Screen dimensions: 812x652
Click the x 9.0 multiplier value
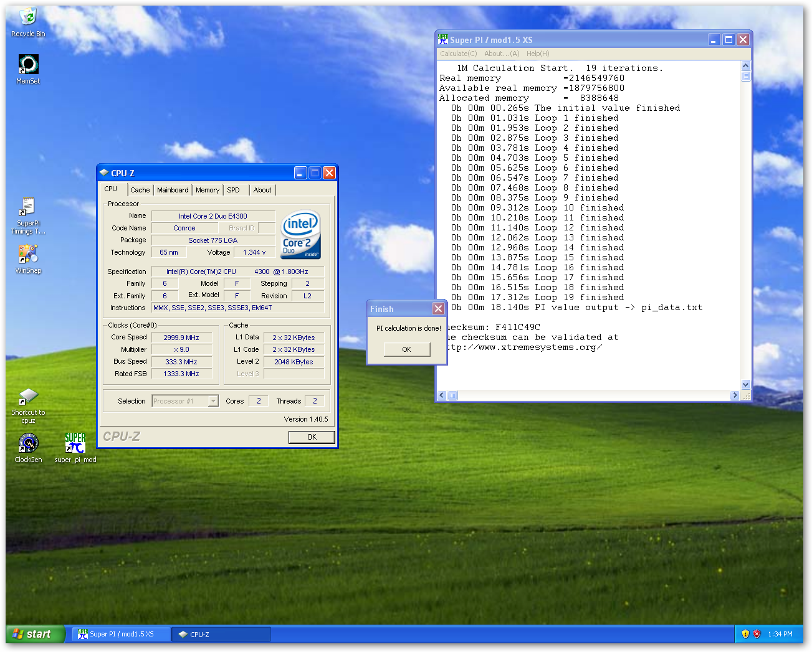coord(181,349)
